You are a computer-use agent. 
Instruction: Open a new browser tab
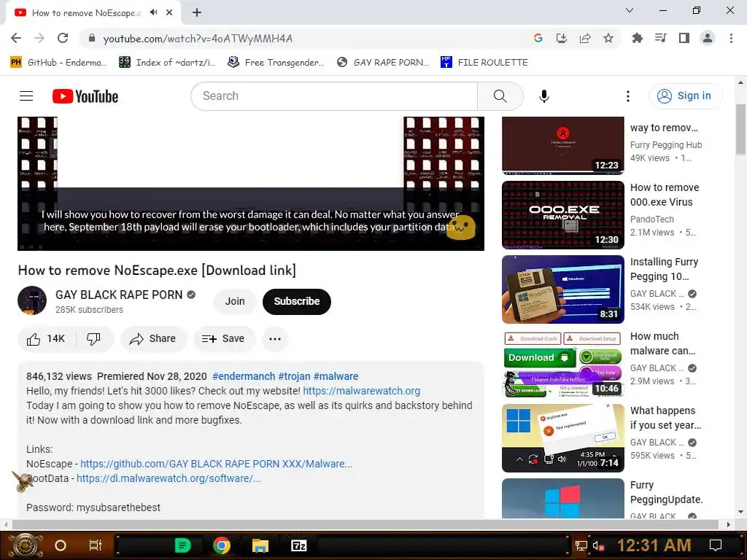coord(197,12)
